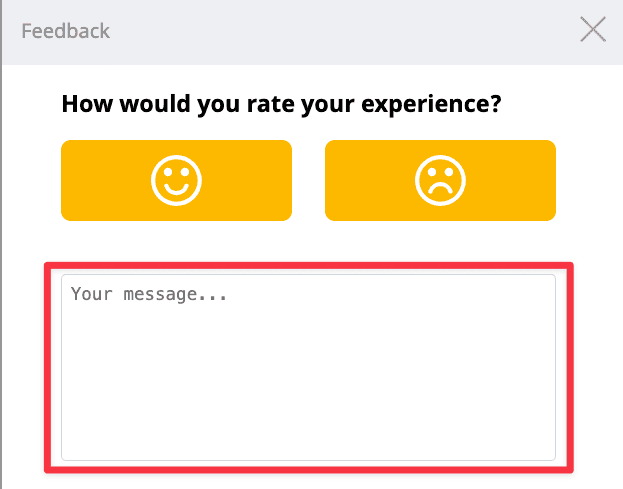Image resolution: width=623 pixels, height=489 pixels.
Task: Click the "Feedback" title in the header
Action: 66,31
